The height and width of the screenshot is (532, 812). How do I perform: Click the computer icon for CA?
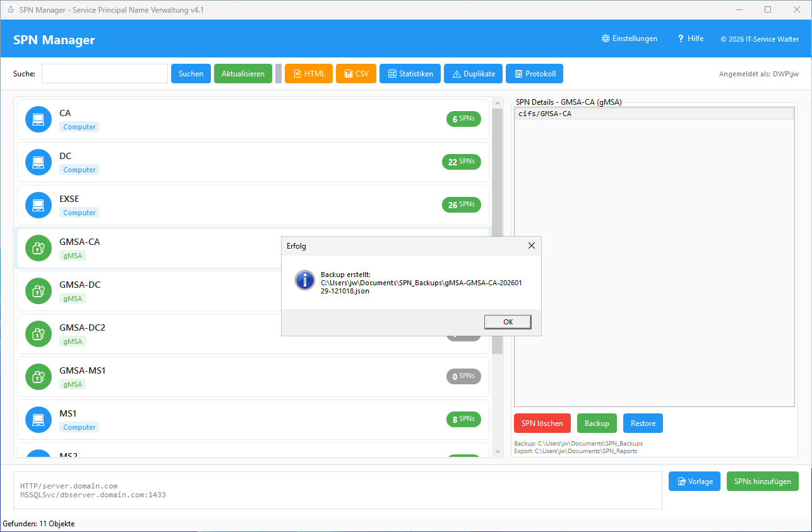coord(38,119)
